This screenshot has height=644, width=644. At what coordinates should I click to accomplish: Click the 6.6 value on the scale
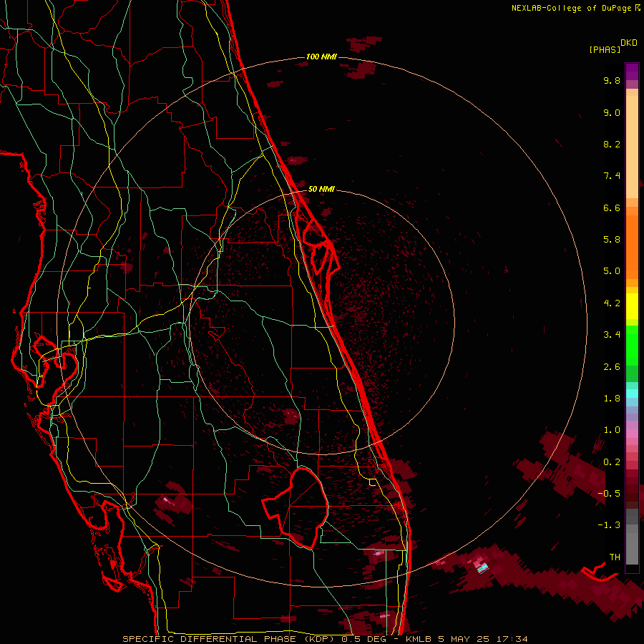[612, 208]
